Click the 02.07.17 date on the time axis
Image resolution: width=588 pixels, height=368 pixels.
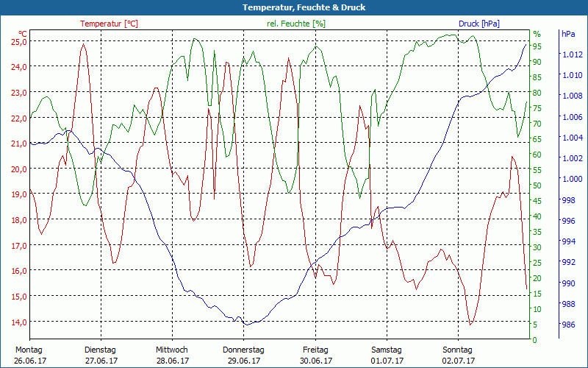coord(459,361)
